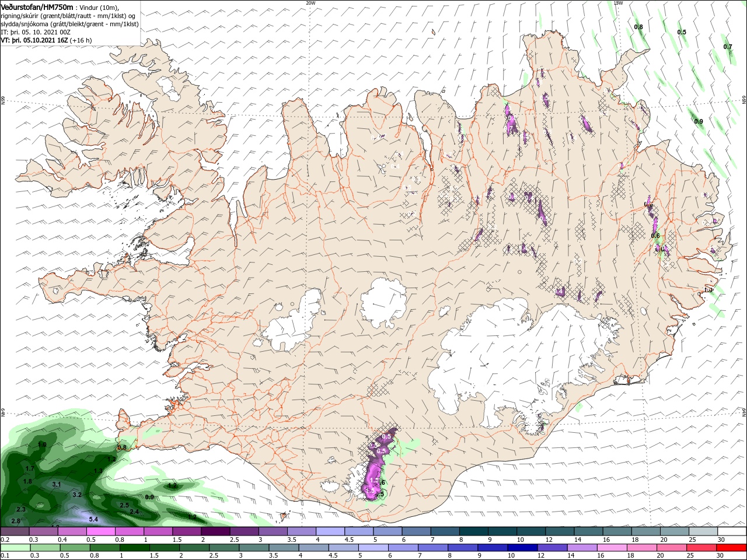Select the darkest purple 2 snow legend swatch
The image size is (747, 560).
[215, 531]
